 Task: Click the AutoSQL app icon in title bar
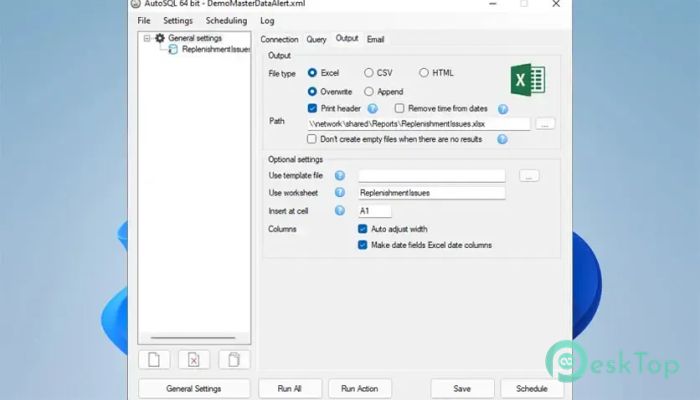pyautogui.click(x=135, y=4)
